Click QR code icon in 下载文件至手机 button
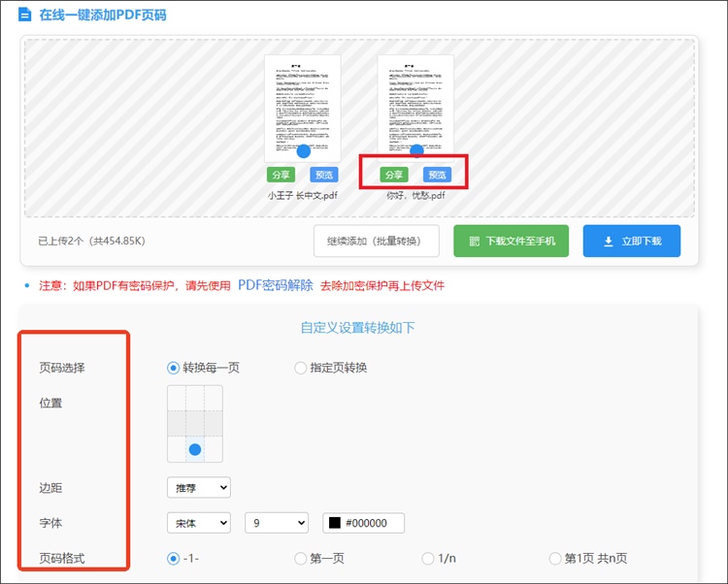Viewport: 728px width, 584px height. coord(474,242)
